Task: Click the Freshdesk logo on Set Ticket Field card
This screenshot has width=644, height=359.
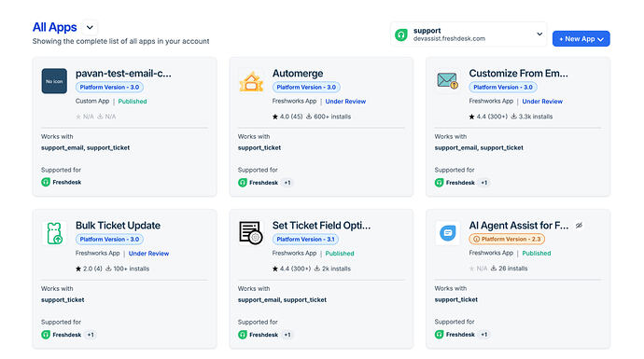Action: 243,335
